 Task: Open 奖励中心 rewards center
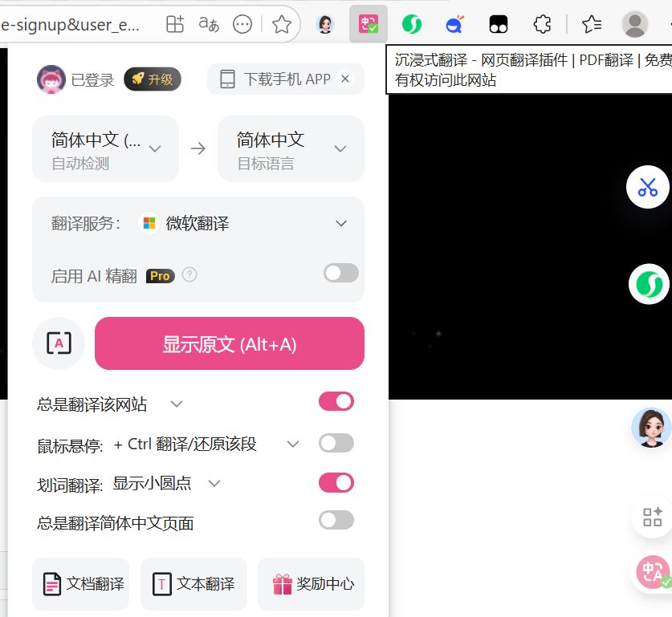point(312,584)
